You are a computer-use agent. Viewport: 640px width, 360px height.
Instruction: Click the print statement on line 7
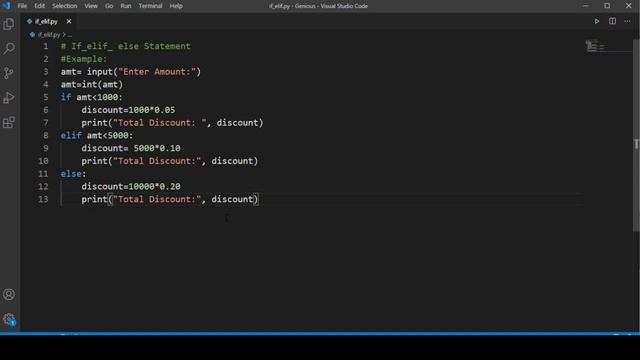coord(172,122)
